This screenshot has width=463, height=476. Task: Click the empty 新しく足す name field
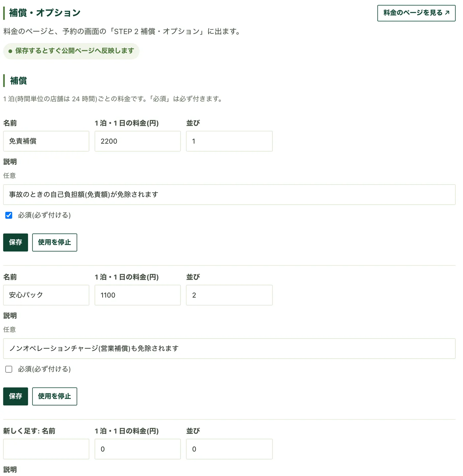(46, 449)
